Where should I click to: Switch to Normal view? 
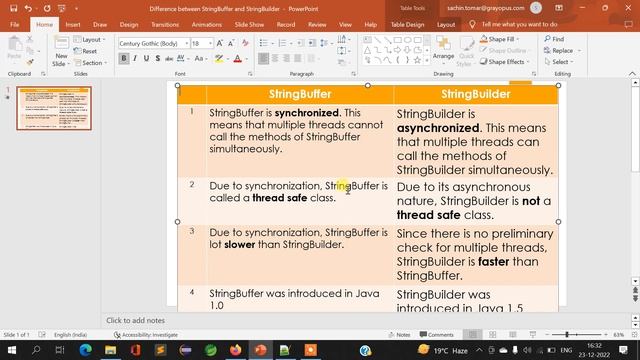point(473,335)
